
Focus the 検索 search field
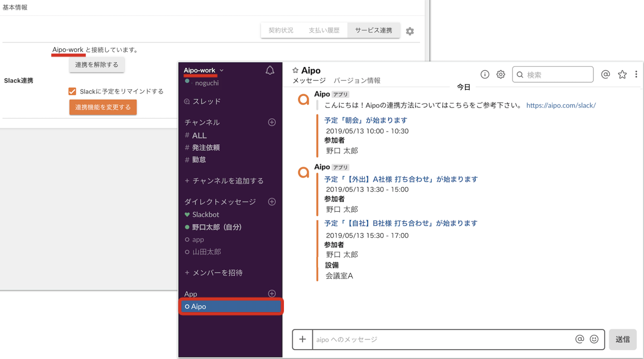click(x=553, y=74)
